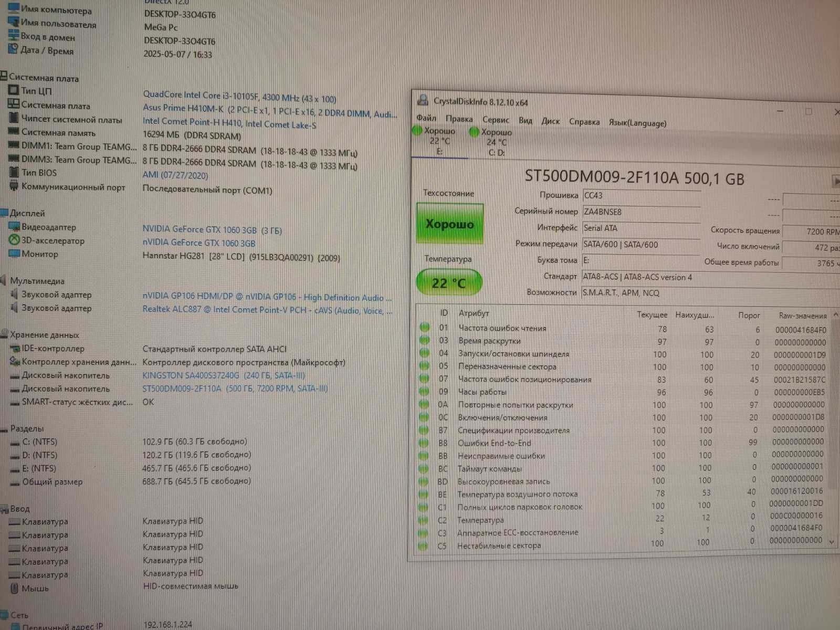Screen dimensions: 840x630
Task: Select the Hannstar HG281 monitor value
Action: pyautogui.click(x=241, y=258)
